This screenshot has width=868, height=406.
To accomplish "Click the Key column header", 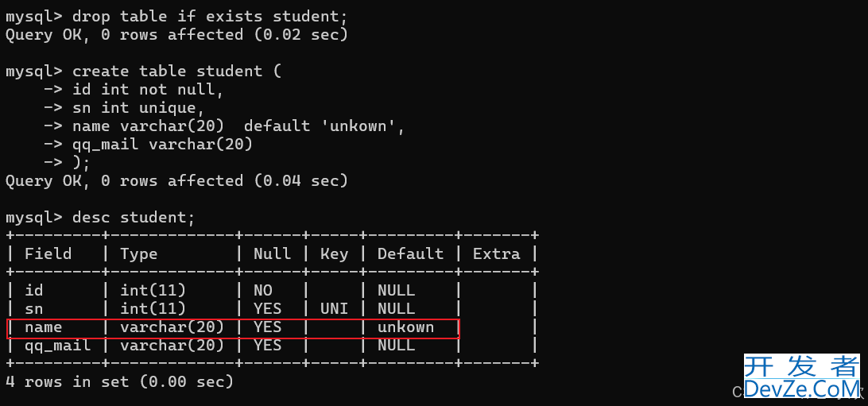I will coord(335,254).
